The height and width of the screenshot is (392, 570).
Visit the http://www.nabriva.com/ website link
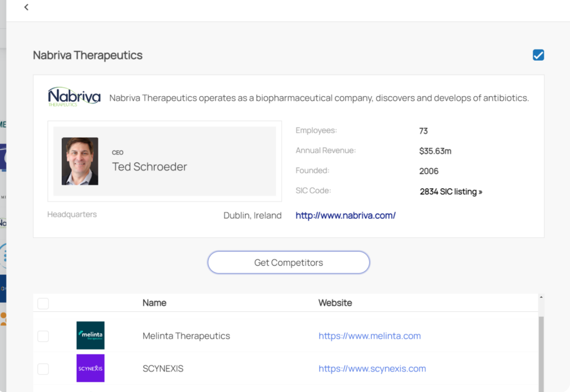(345, 215)
